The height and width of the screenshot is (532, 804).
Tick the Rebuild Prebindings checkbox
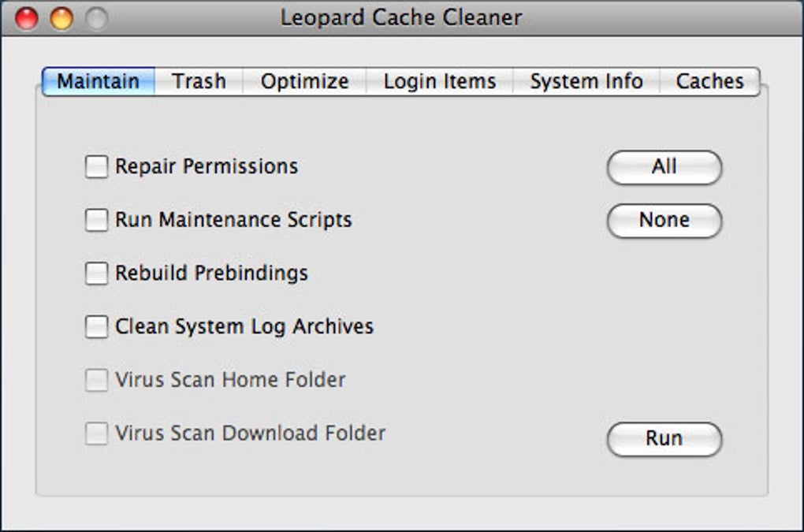pos(96,273)
